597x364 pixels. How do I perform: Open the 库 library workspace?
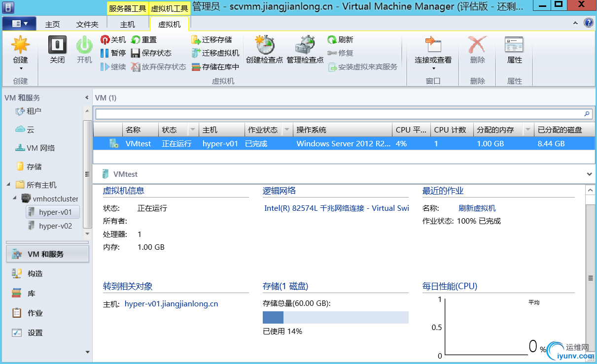tap(47, 293)
